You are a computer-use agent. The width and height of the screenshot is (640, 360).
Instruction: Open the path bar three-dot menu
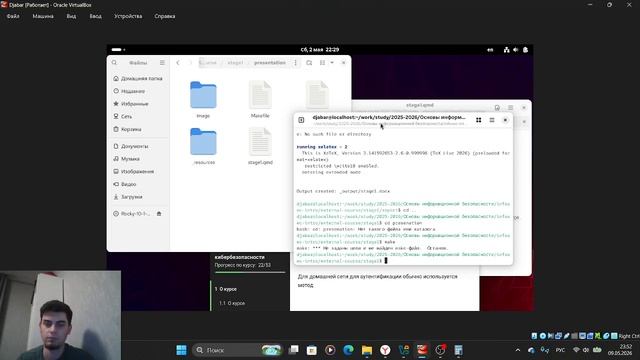[x=295, y=63]
